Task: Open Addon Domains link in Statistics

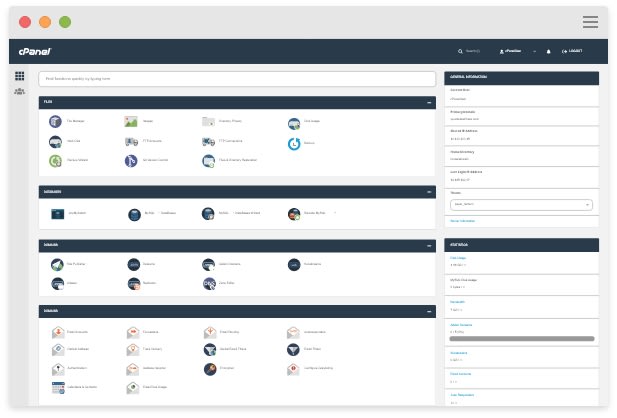Action: point(461,325)
